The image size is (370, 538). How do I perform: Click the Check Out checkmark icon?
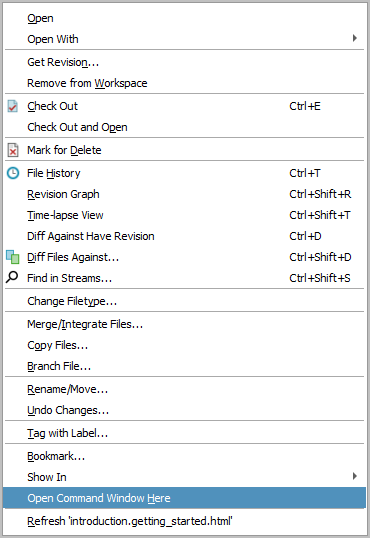13,106
